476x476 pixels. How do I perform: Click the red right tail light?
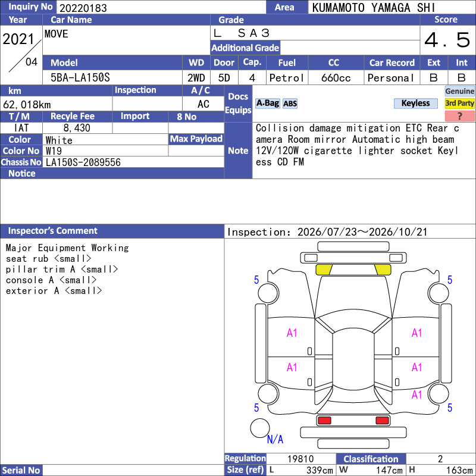pos(382,421)
